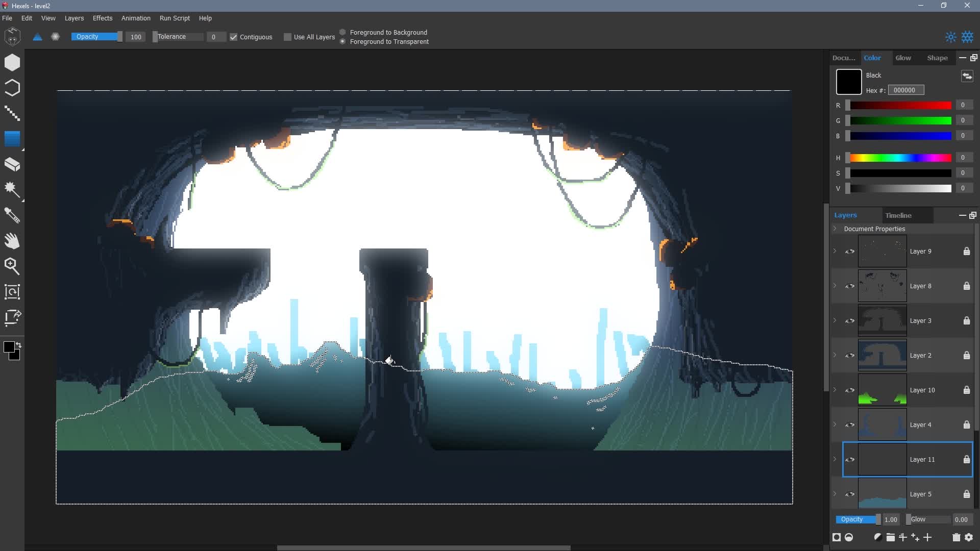
Task: Click the Hue slider bar
Action: [900, 158]
